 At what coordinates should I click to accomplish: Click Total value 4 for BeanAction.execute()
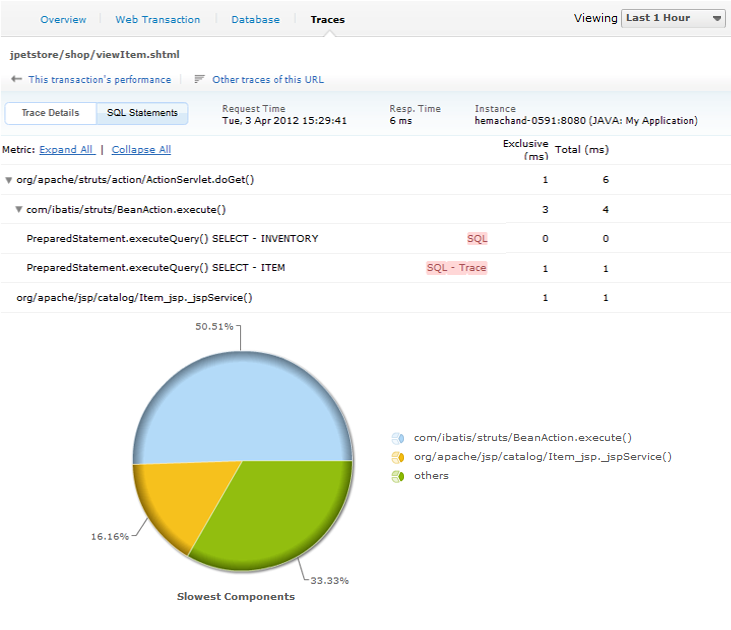pos(606,209)
